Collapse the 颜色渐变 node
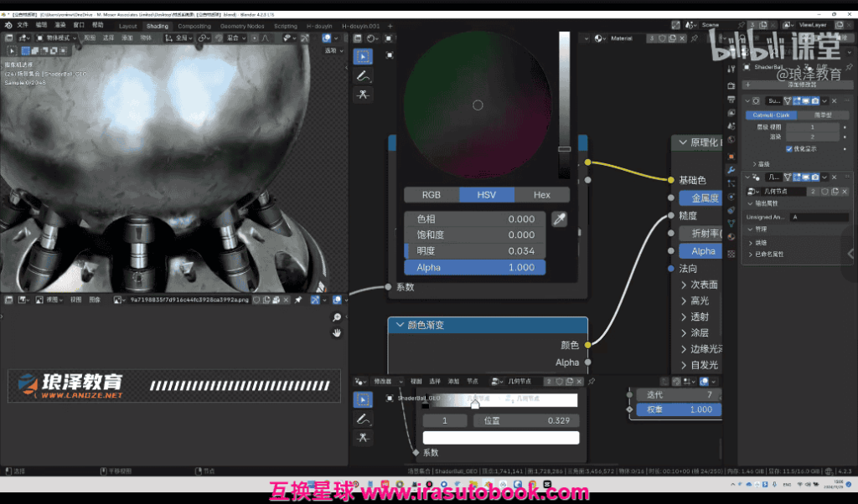The width and height of the screenshot is (858, 504). coord(399,325)
